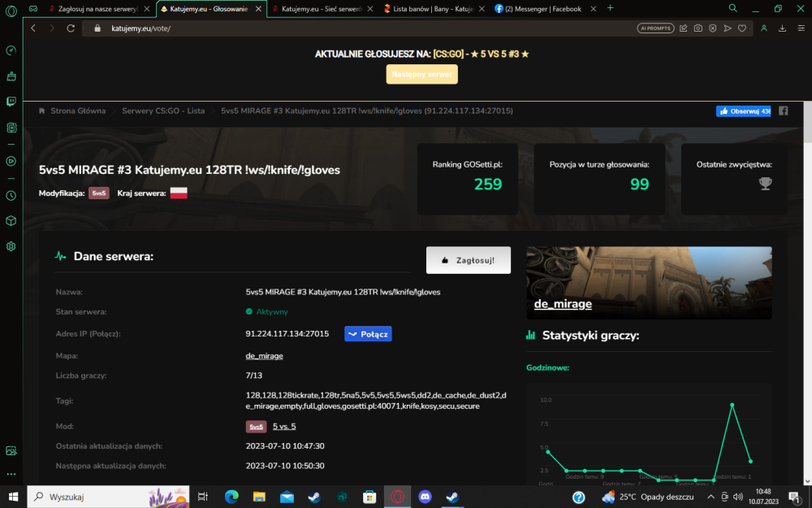This screenshot has height=508, width=812.
Task: Open the CPU limiter chip icon in sidebar
Action: point(11,127)
